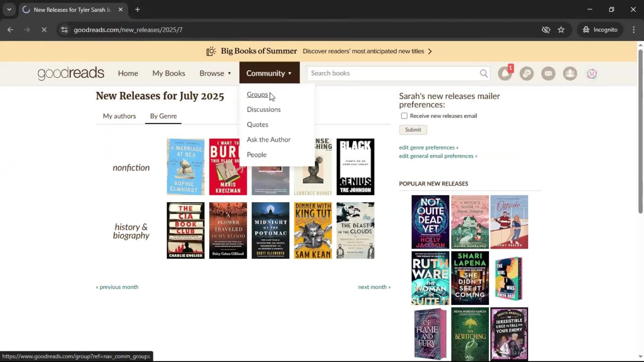Select People from Community menu
The image size is (644, 362).
(257, 155)
